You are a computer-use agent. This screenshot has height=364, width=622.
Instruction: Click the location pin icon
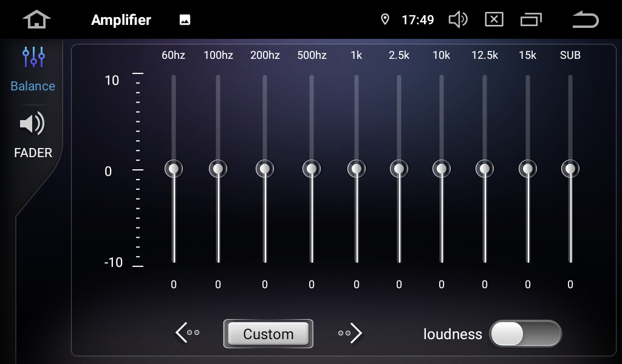pos(384,19)
